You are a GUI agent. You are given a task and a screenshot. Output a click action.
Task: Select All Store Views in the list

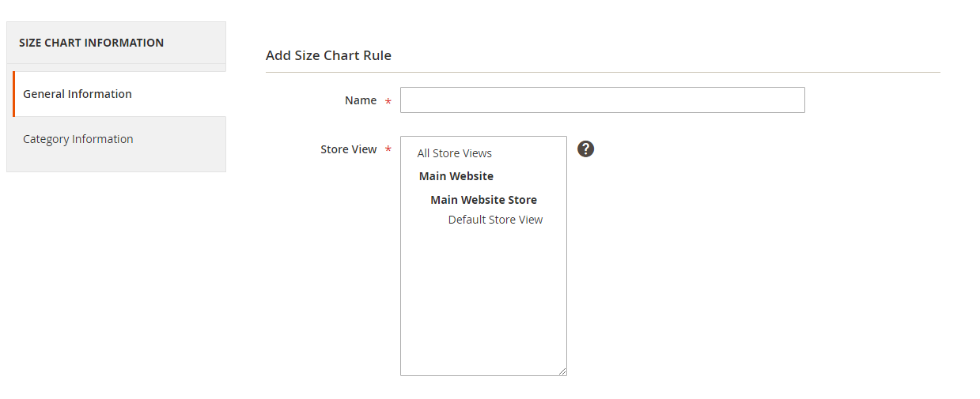[455, 153]
